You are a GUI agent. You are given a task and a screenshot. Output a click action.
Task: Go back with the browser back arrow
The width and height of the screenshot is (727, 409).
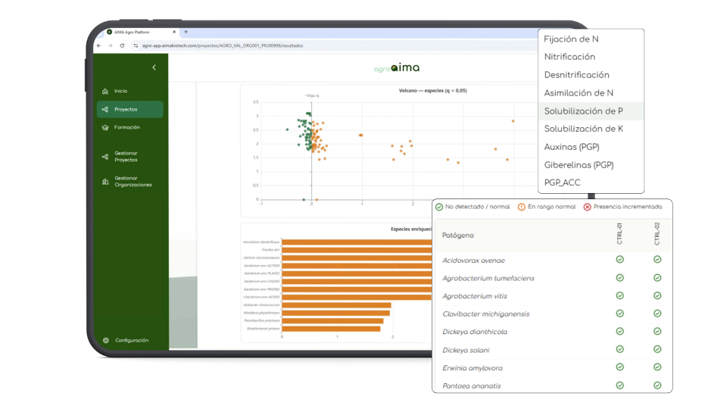(99, 45)
